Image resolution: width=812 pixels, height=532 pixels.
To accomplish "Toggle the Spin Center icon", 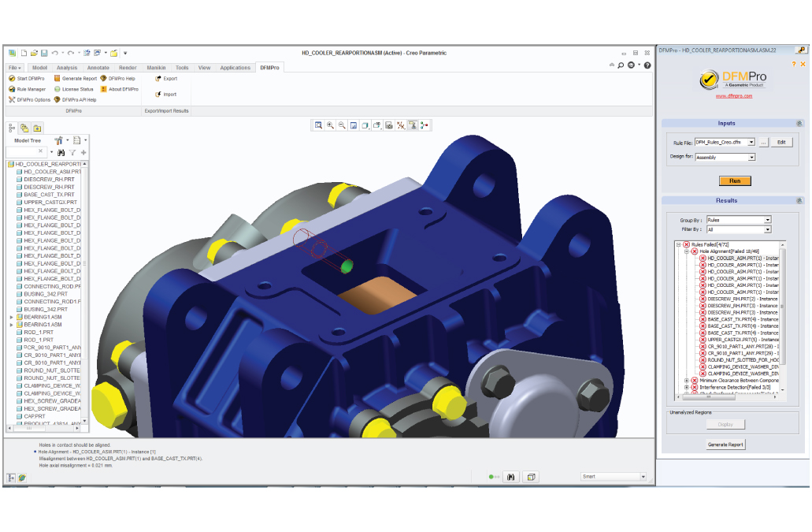I will 425,125.
